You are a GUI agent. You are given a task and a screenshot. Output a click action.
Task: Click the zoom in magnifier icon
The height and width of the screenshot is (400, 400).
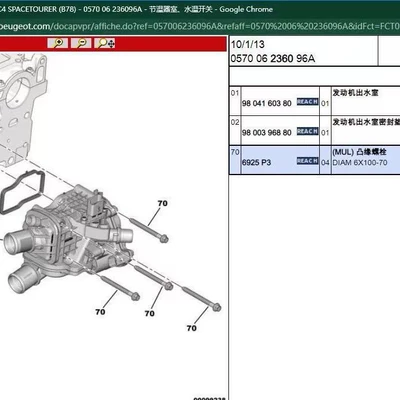tap(58, 43)
